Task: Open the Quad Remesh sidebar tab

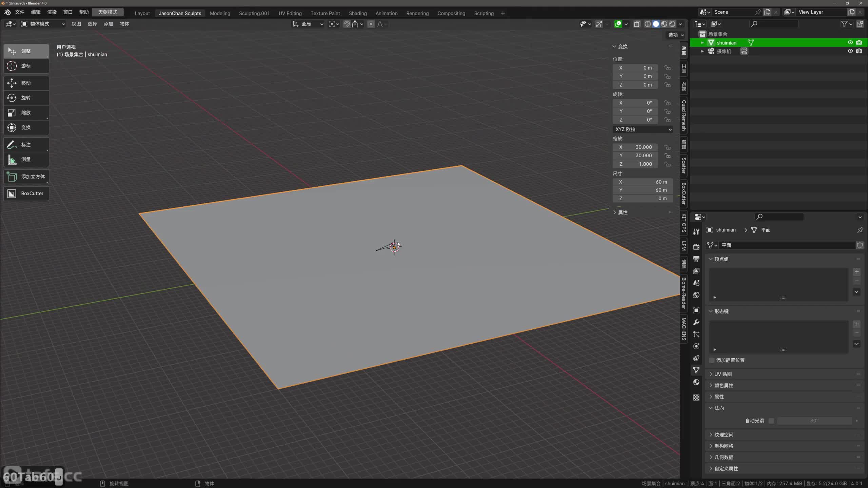Action: 684,116
